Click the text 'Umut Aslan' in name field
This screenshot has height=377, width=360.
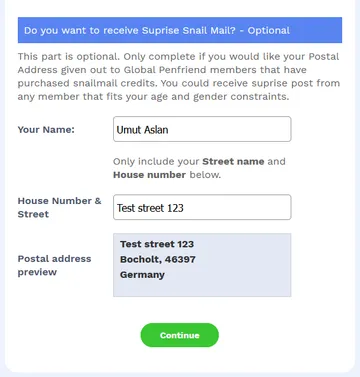click(x=142, y=130)
